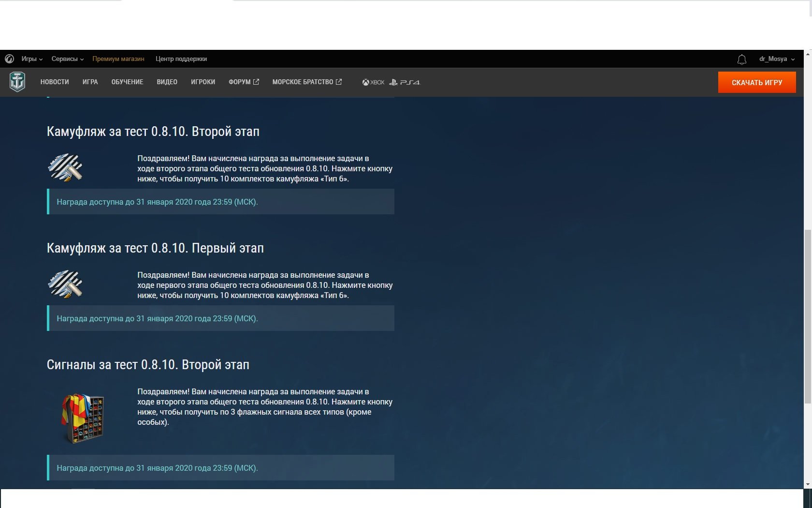Expand the Сервисы dropdown menu
The image size is (812, 508).
point(67,59)
